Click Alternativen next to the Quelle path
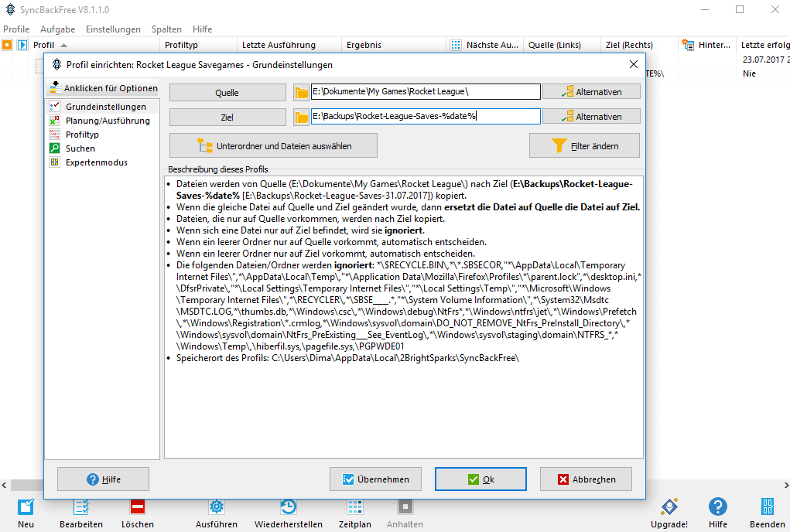790x532 pixels. tap(591, 91)
